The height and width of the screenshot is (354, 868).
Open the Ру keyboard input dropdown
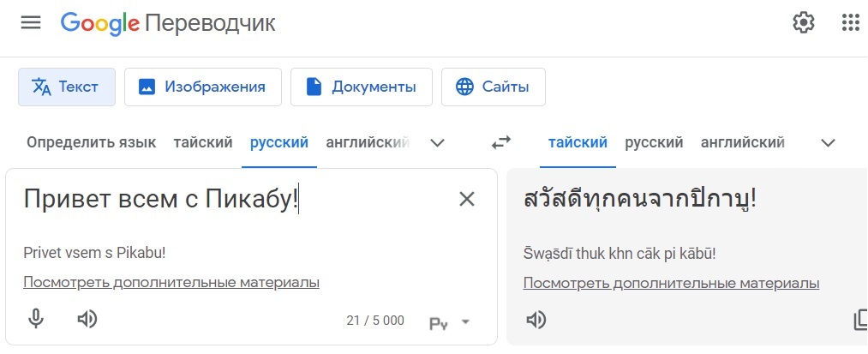(450, 322)
